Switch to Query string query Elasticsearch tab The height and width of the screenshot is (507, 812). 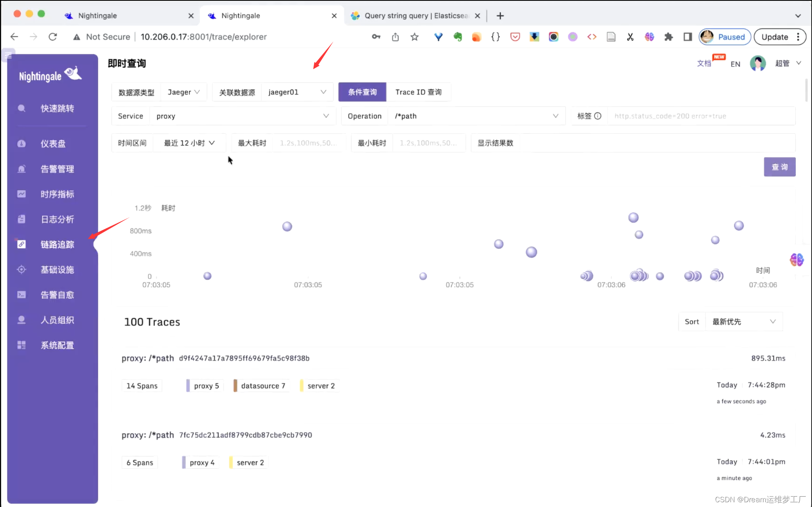415,16
